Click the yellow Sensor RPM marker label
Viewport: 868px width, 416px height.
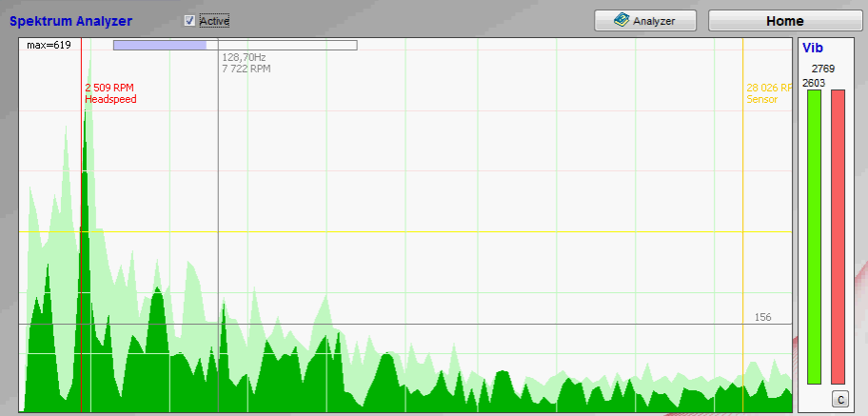click(x=768, y=93)
